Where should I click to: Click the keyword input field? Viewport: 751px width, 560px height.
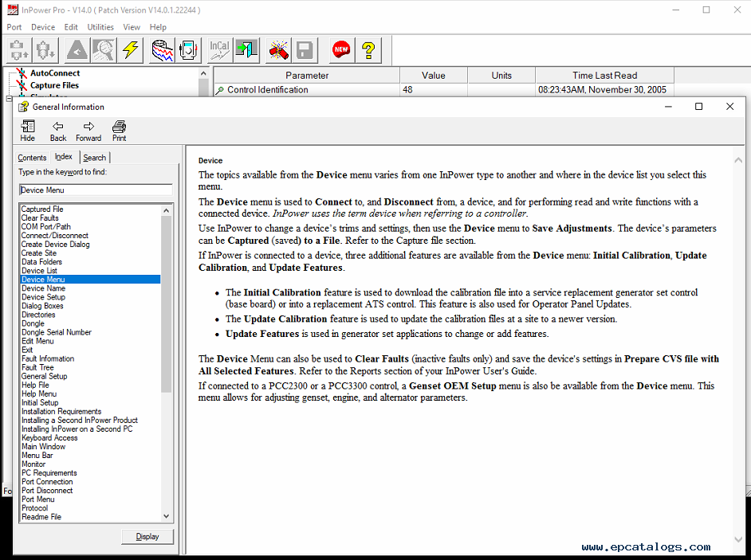tap(96, 190)
